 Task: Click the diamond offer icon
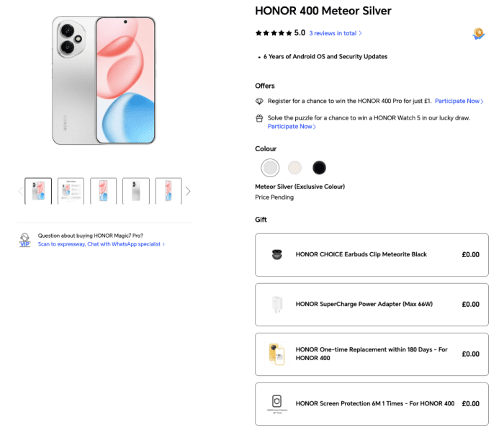[260, 102]
